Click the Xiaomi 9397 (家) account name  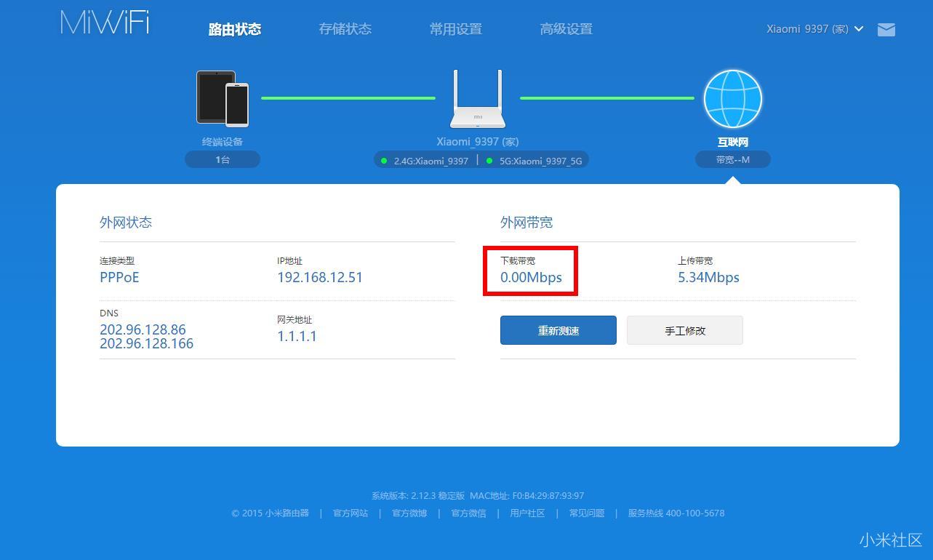(807, 29)
